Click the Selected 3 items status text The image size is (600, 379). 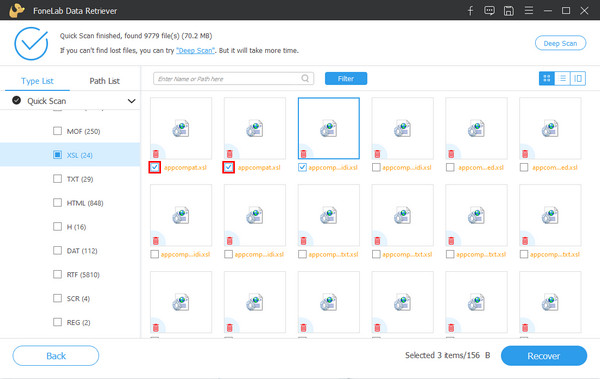pyautogui.click(x=447, y=355)
